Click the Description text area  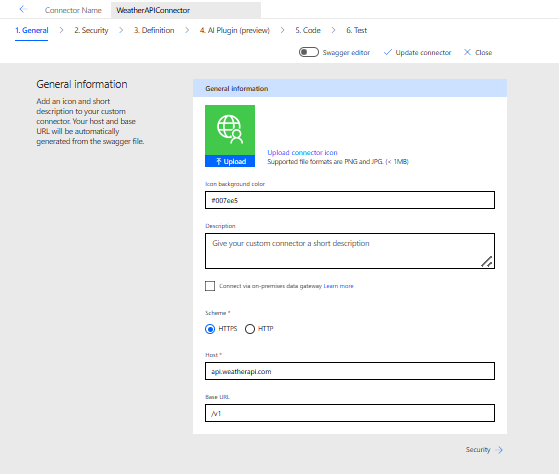click(x=350, y=251)
